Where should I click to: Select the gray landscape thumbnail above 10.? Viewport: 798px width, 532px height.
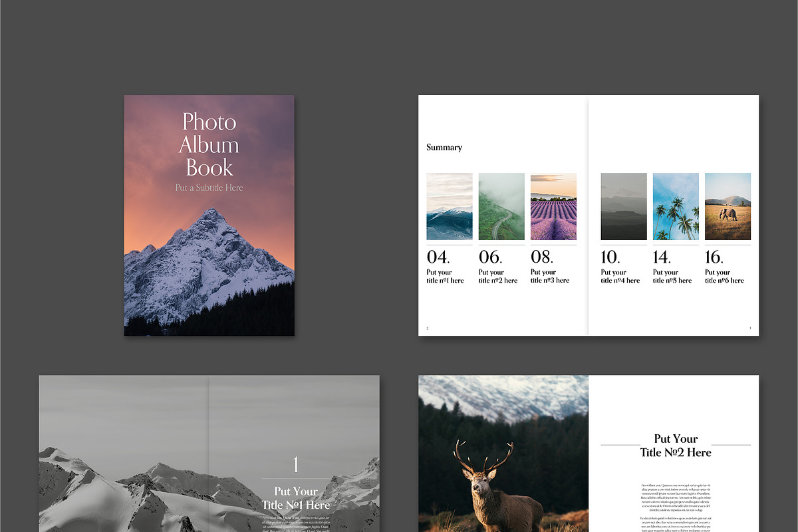coord(624,207)
